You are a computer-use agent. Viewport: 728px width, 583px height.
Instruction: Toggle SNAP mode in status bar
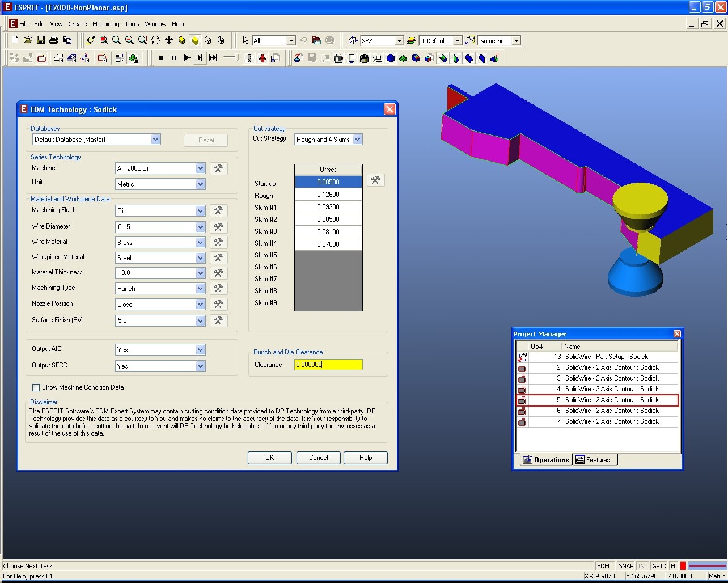626,566
